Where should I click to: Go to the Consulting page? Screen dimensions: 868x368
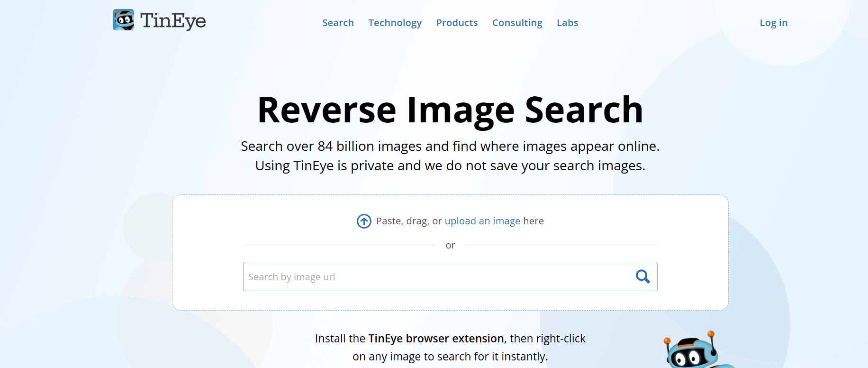click(x=517, y=23)
